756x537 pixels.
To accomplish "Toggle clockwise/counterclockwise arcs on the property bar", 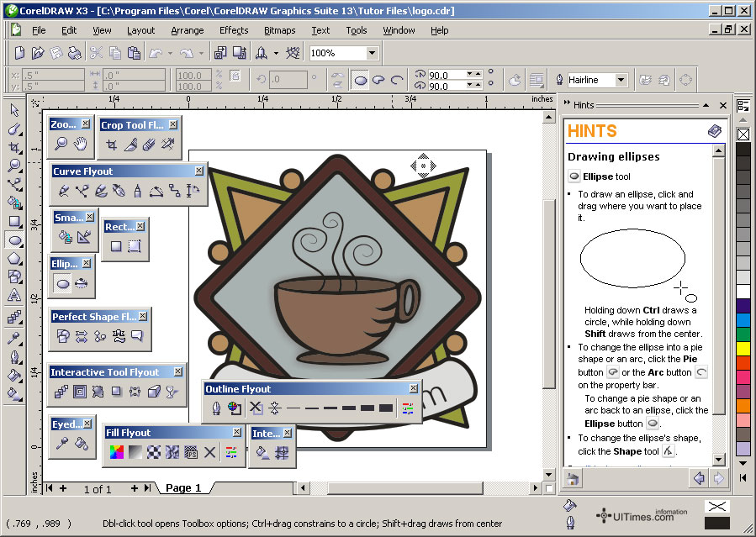I will (515, 80).
